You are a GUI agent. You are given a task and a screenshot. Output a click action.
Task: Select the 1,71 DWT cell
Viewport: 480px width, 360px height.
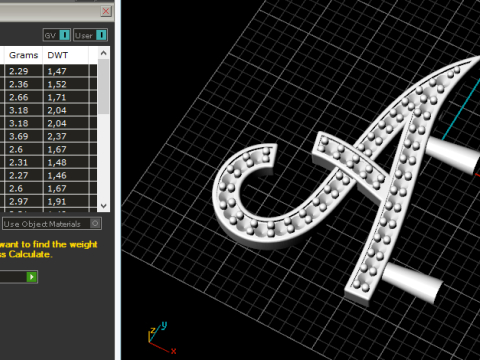pyautogui.click(x=66, y=97)
